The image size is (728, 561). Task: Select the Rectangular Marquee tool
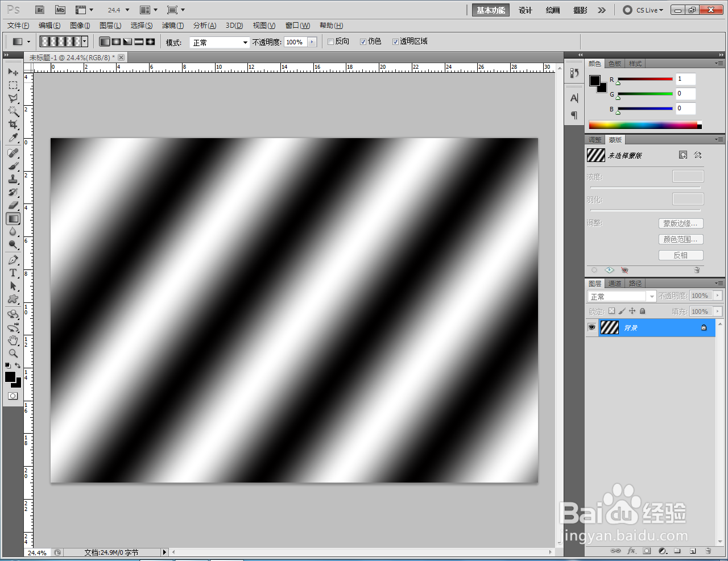(x=13, y=85)
